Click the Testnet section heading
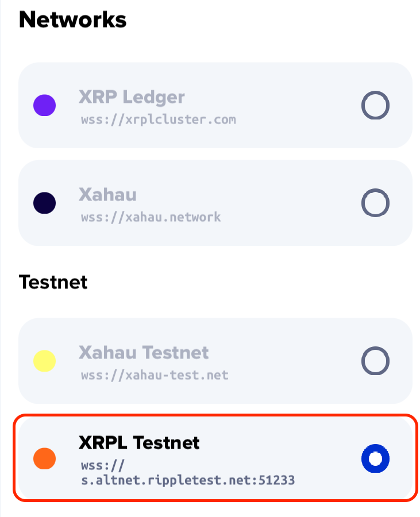This screenshot has width=420, height=517. coord(53,282)
